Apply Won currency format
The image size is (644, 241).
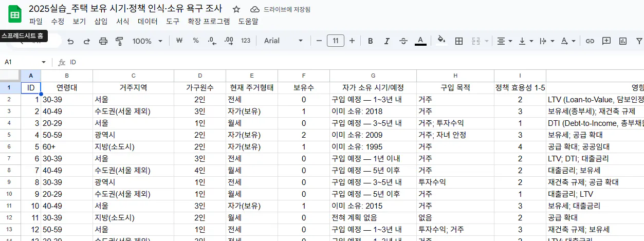coord(179,41)
